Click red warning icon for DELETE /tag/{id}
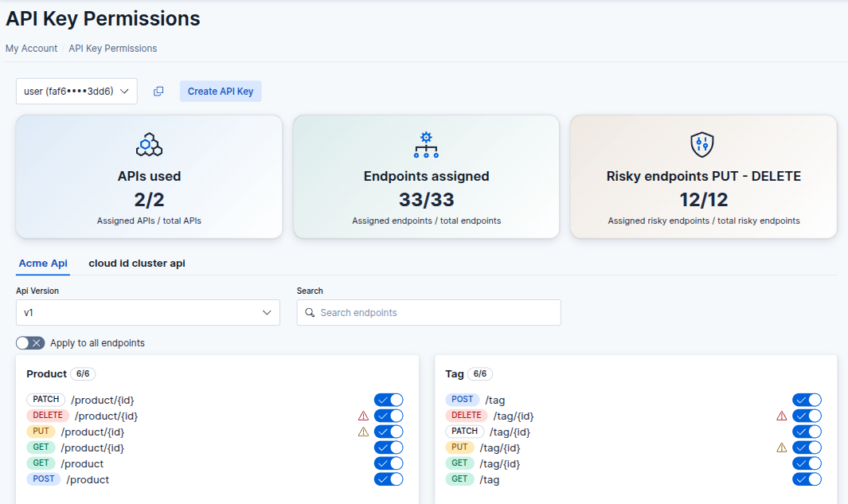The width and height of the screenshot is (848, 504). pos(781,416)
